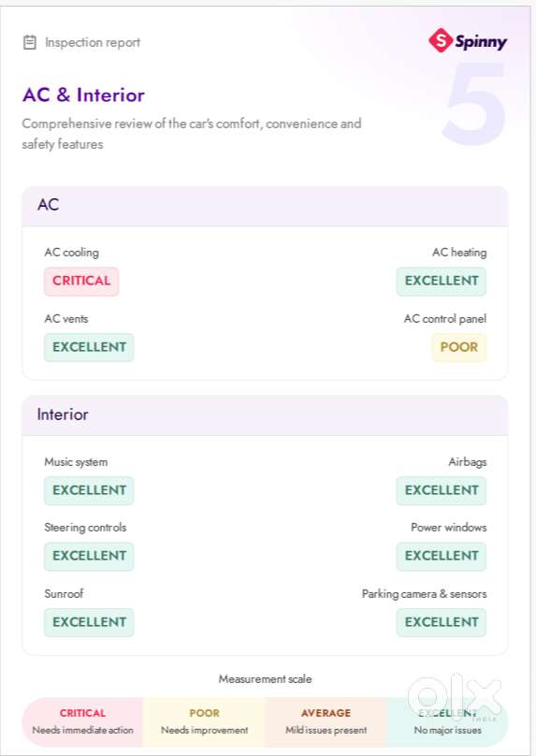The width and height of the screenshot is (536, 756).
Task: Open the AC section header
Action: click(x=265, y=206)
